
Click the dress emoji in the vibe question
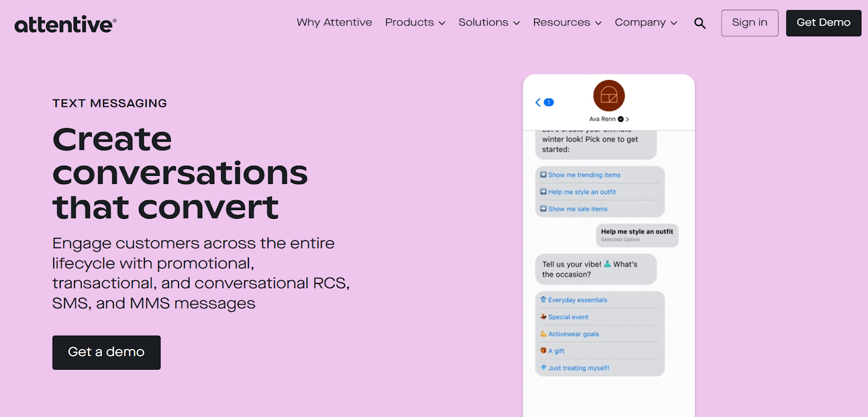pyautogui.click(x=608, y=264)
